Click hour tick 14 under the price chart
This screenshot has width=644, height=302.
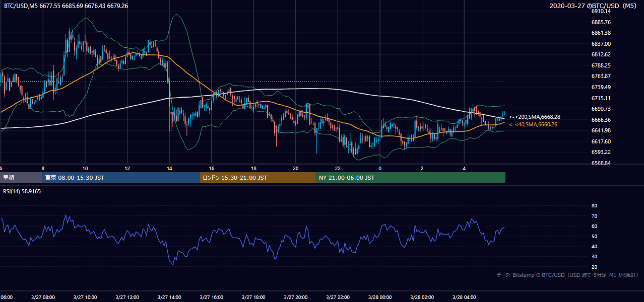pyautogui.click(x=169, y=169)
